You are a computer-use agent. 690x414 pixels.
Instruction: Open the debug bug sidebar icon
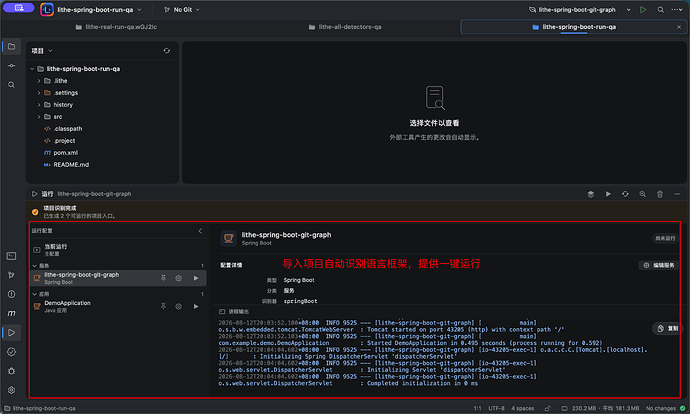11,371
